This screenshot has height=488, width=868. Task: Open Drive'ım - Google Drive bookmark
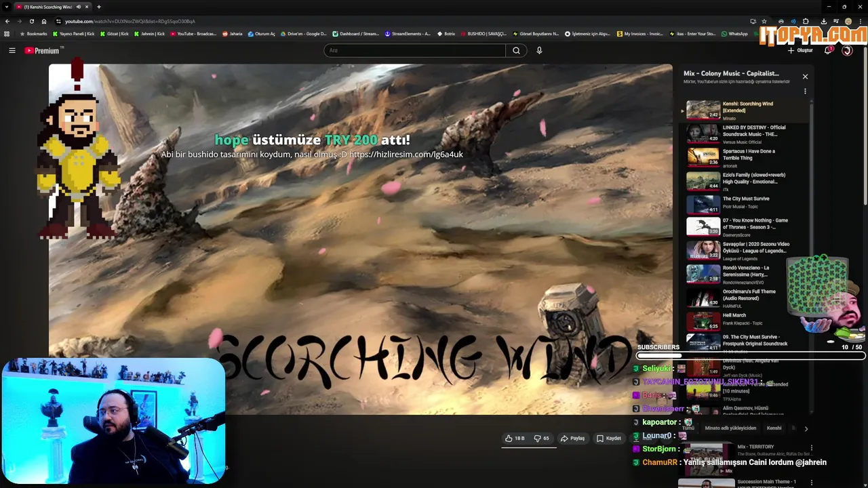click(304, 33)
